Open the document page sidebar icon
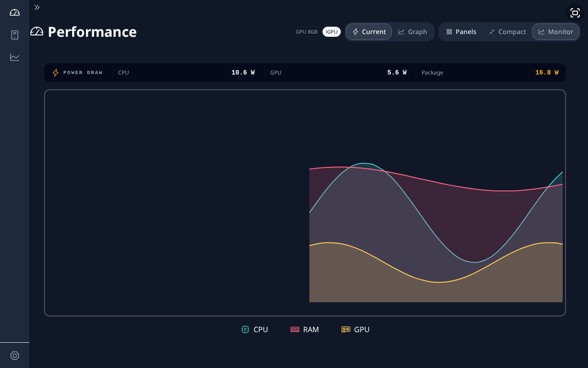This screenshot has height=368, width=588. [x=15, y=35]
